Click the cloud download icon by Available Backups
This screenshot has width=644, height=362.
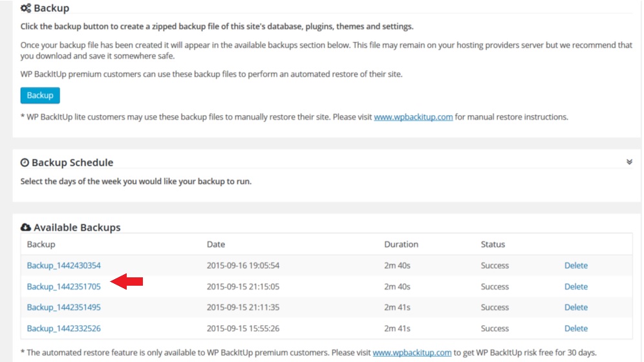[25, 227]
